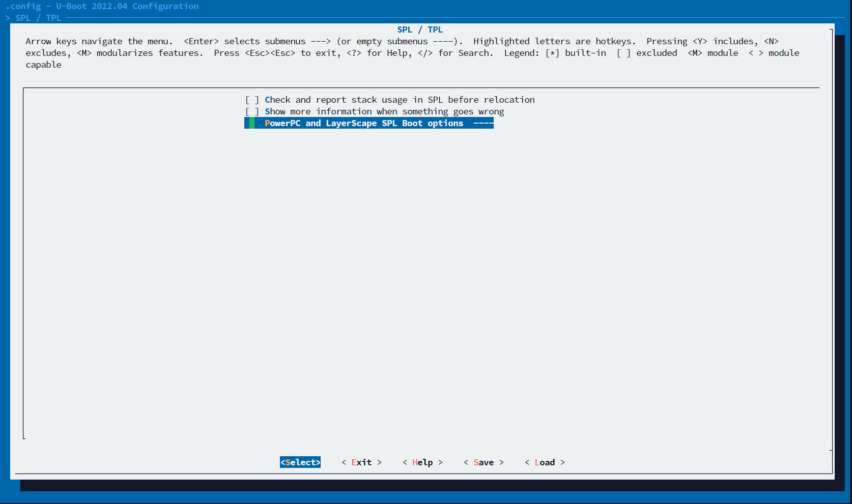Click the Save button
The width and height of the screenshot is (852, 504).
point(484,462)
